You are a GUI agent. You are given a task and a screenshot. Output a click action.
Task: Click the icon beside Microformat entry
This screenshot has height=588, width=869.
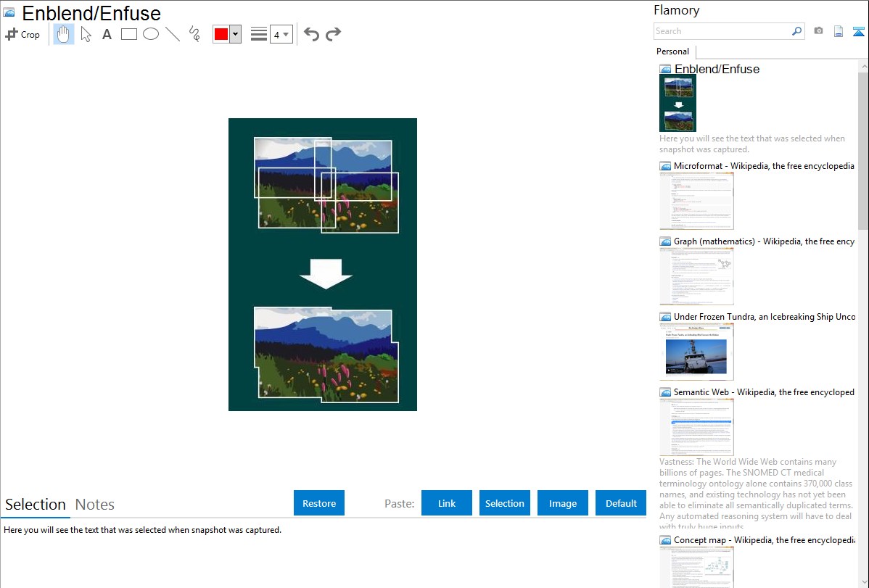click(666, 166)
